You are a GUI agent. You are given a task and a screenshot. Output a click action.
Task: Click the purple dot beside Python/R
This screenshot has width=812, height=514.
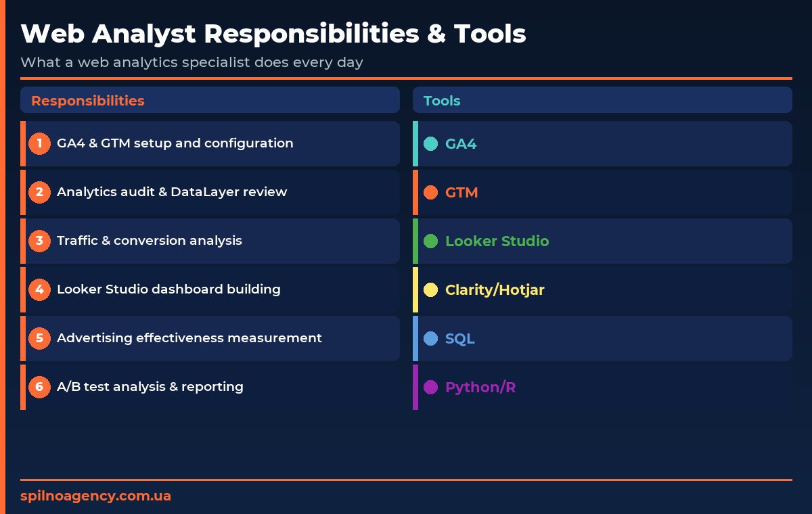coord(430,387)
